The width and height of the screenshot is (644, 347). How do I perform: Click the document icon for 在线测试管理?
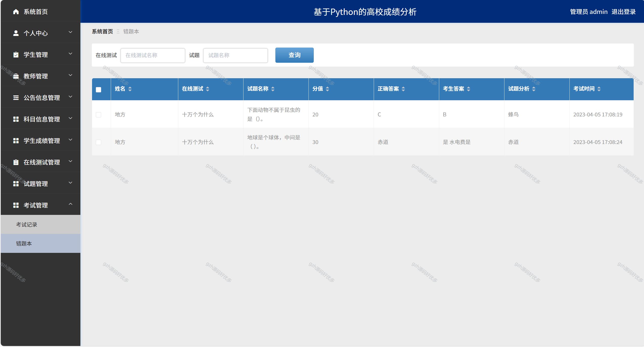point(16,162)
